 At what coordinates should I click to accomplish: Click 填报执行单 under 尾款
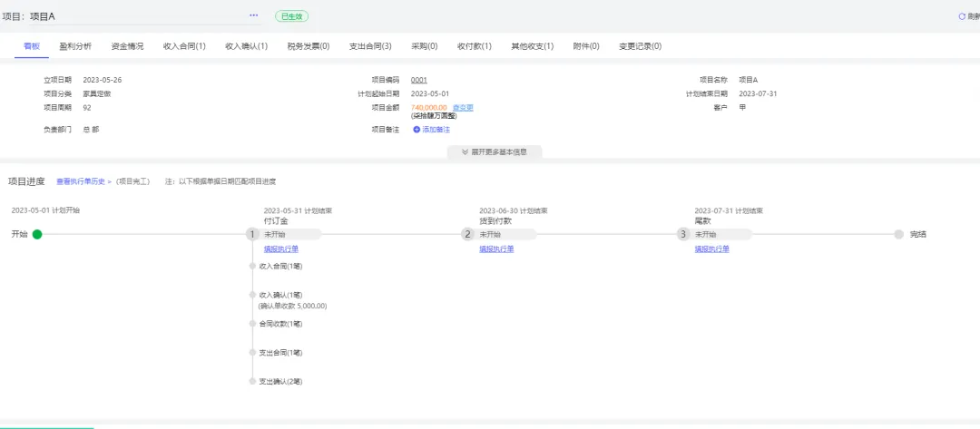712,249
